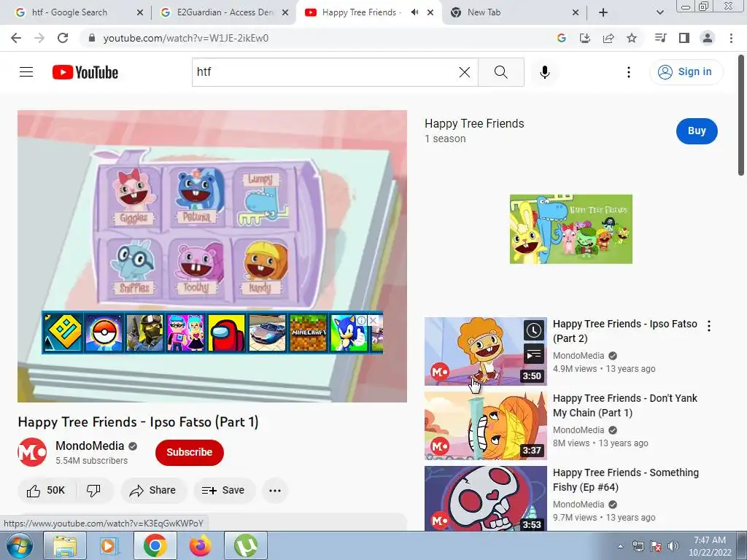Clear the search box with the X
Viewport: 747px width, 560px height.
[465, 72]
